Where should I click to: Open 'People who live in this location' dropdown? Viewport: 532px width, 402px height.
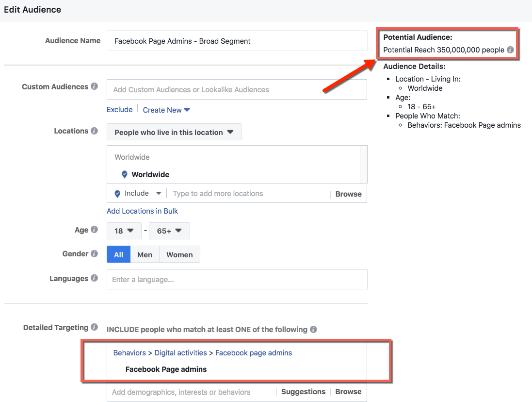tap(174, 132)
